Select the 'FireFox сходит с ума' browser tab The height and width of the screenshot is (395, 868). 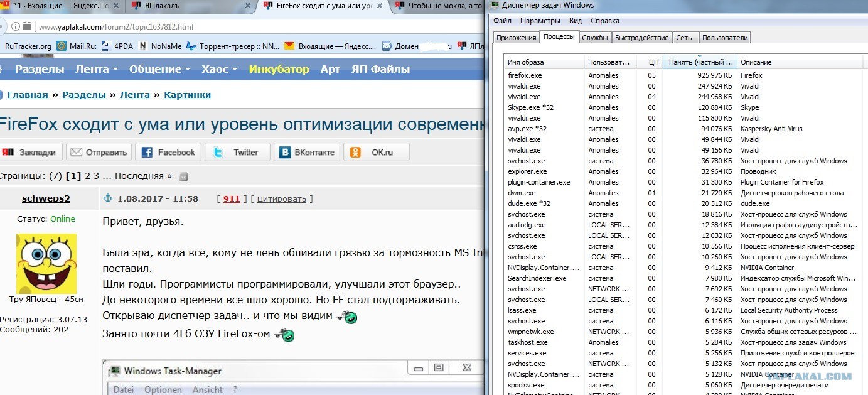[x=323, y=6]
